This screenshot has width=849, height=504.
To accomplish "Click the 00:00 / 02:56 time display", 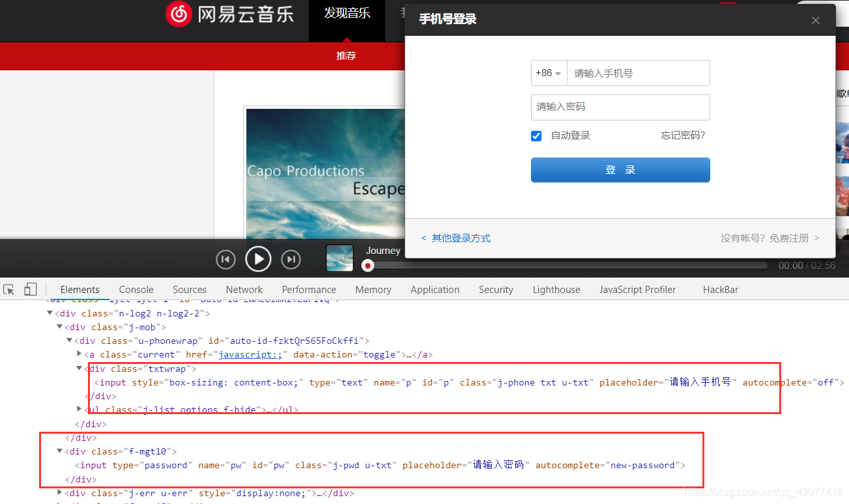I will (807, 266).
